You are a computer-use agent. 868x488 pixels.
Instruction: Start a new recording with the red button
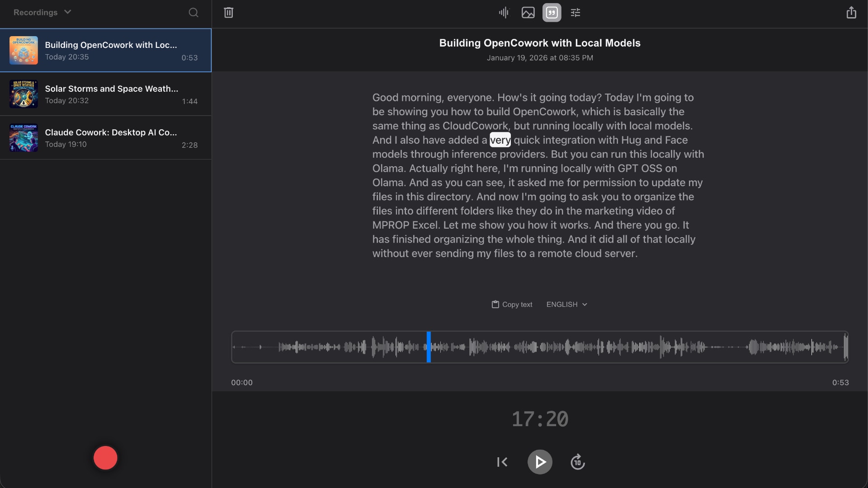point(105,458)
